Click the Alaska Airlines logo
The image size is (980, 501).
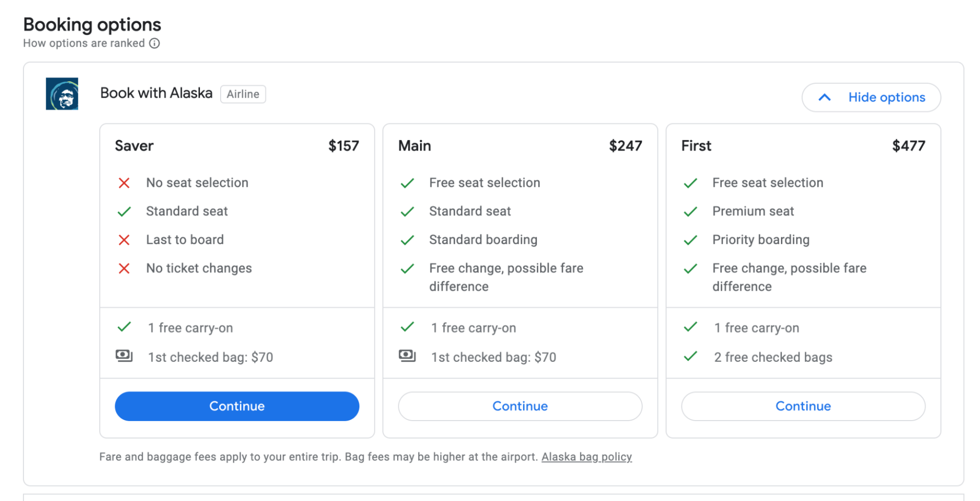[62, 94]
